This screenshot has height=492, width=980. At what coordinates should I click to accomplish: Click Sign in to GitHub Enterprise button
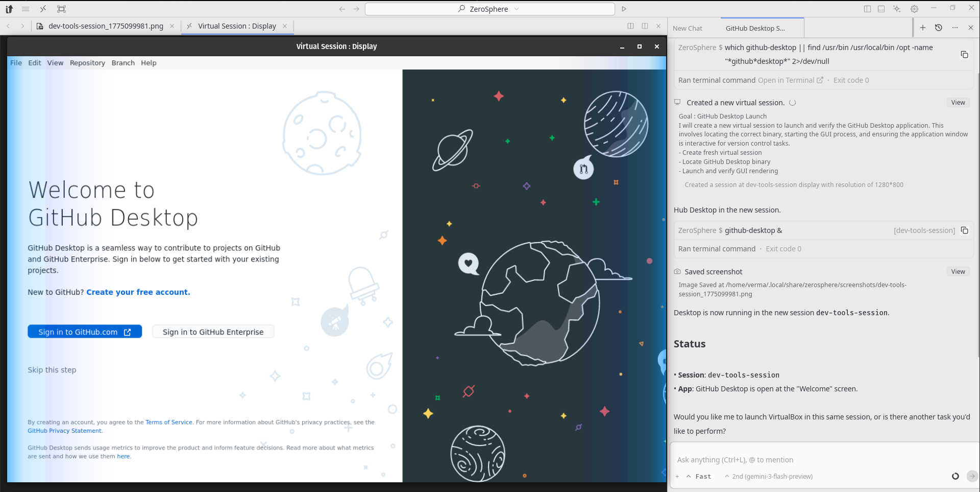[x=213, y=332]
